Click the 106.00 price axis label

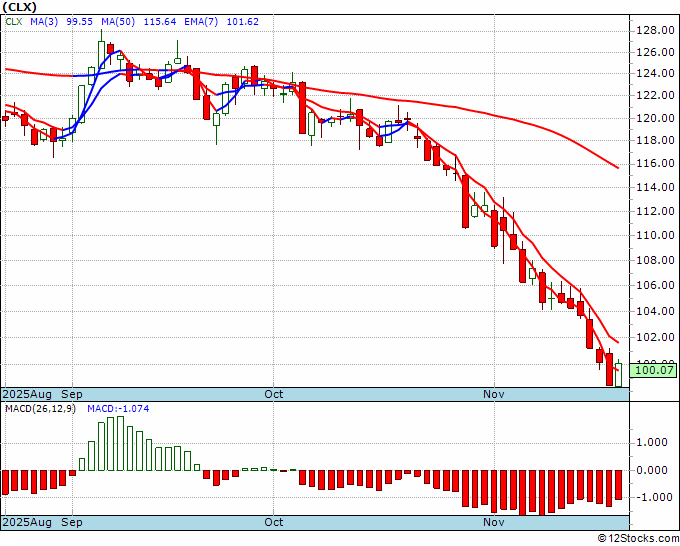655,285
